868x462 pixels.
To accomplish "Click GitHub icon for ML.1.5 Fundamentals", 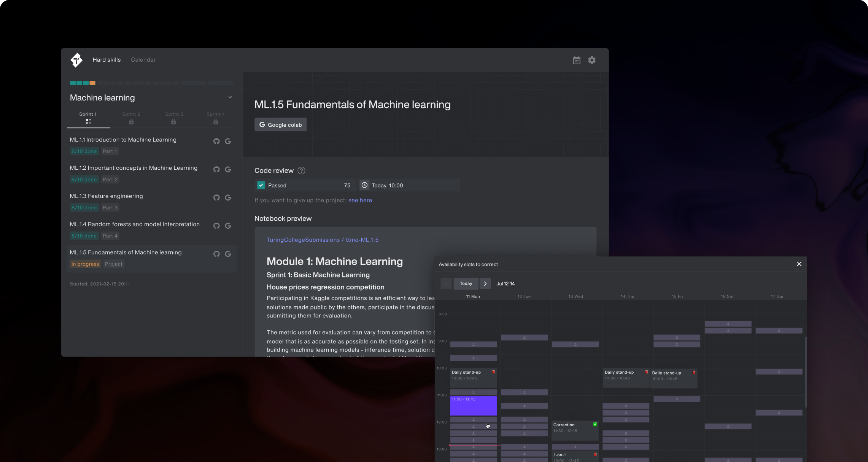I will [x=216, y=254].
